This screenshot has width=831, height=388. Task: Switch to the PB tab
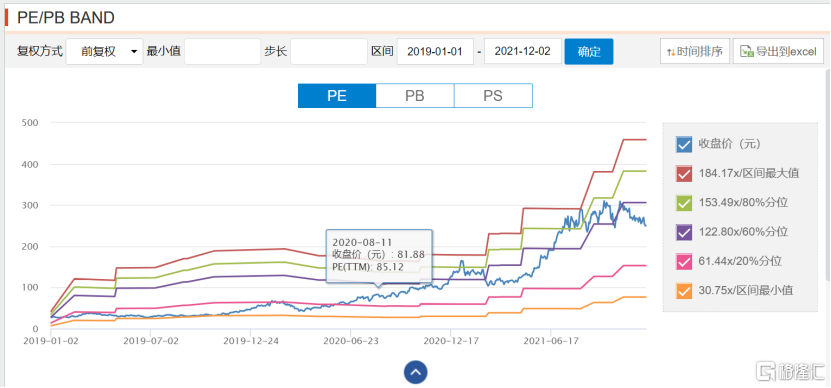415,96
